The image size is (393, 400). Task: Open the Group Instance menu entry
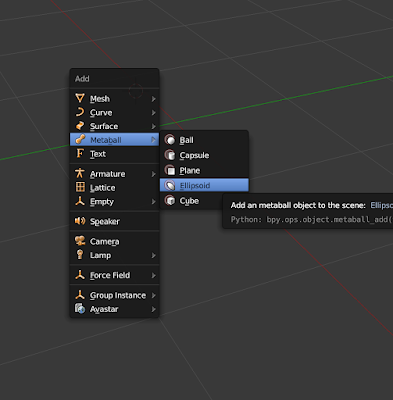114,295
